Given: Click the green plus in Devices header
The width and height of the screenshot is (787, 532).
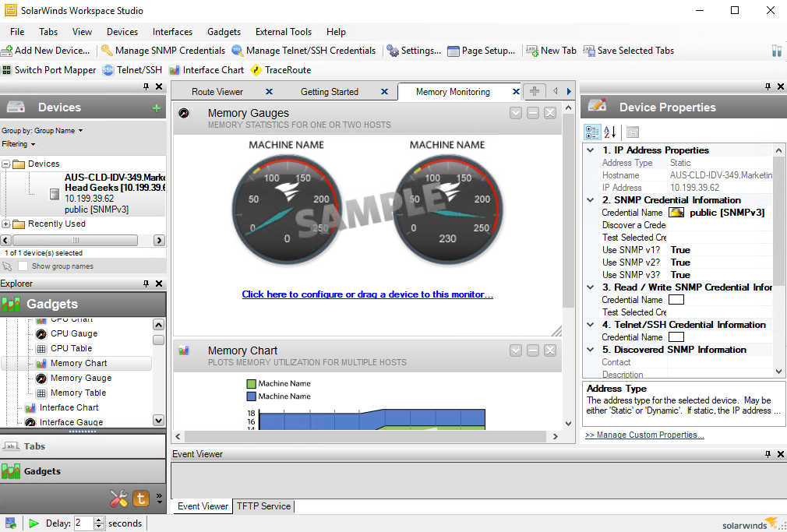Looking at the screenshot, I should coord(157,108).
